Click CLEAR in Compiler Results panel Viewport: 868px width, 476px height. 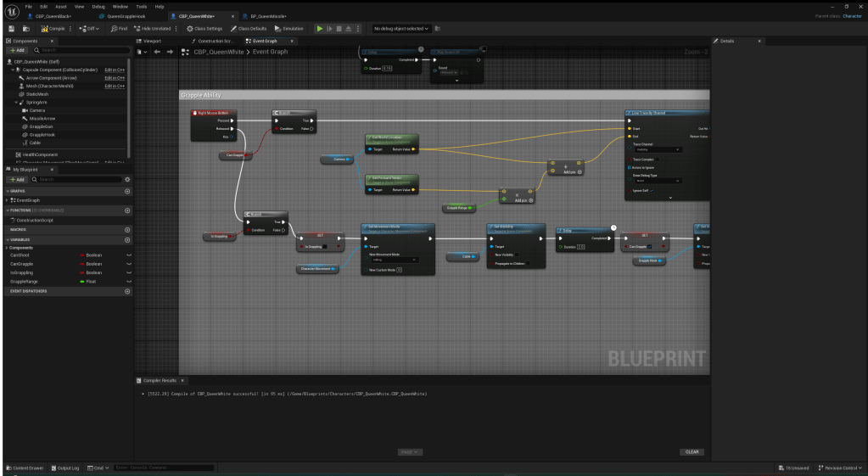692,451
